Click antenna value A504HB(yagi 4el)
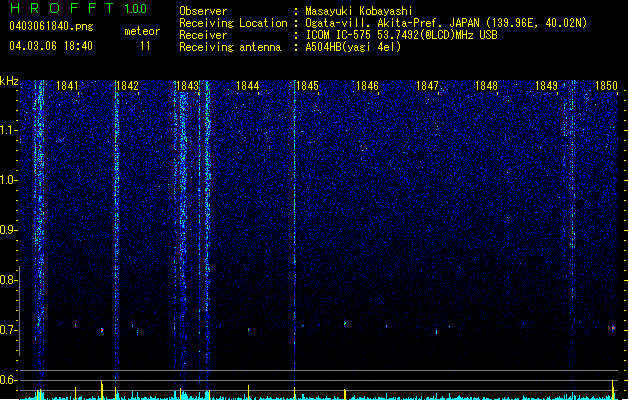Viewport: 629px width, 400px height. 353,47
